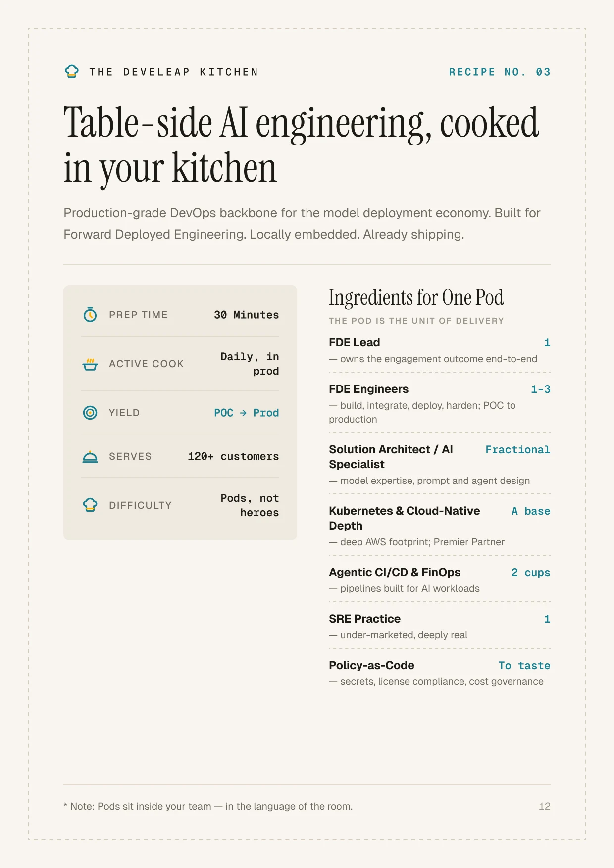This screenshot has height=868, width=614.
Task: Click the 30 Minutes prep time value
Action: pos(246,315)
